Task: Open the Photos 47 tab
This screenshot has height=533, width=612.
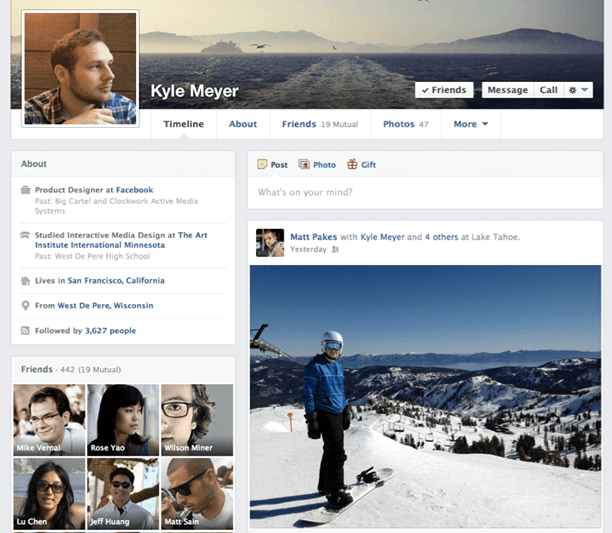Action: (x=406, y=124)
